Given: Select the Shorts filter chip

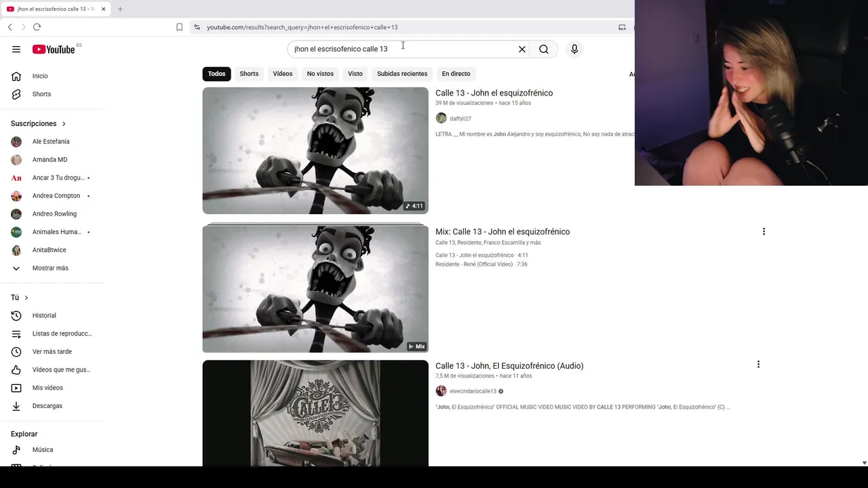Looking at the screenshot, I should coord(249,73).
